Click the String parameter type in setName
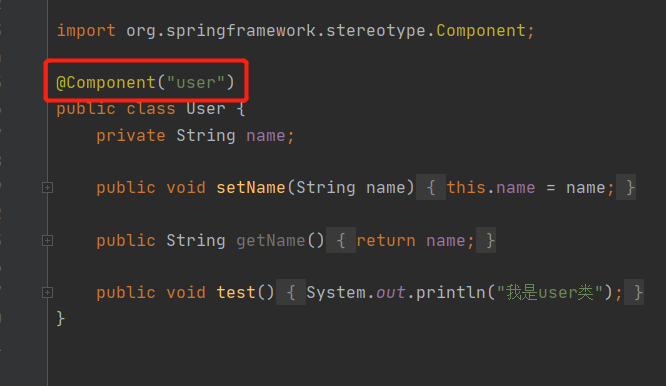 point(325,188)
